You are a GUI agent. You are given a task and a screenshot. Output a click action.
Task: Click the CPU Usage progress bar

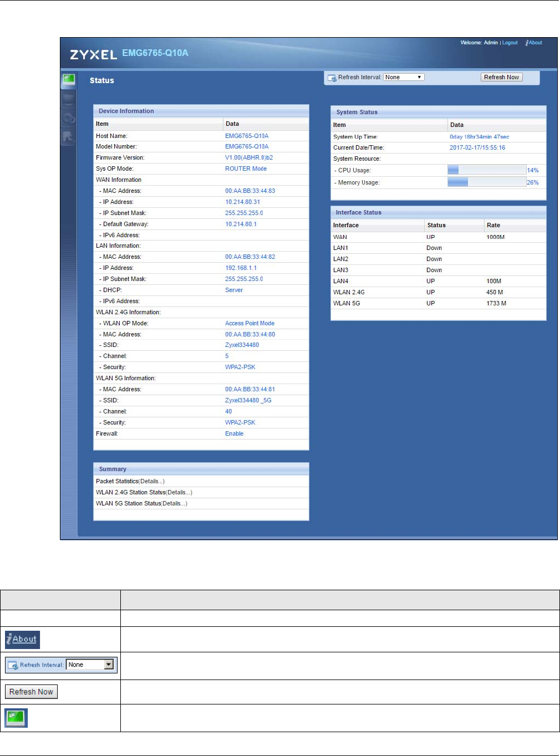click(x=487, y=170)
